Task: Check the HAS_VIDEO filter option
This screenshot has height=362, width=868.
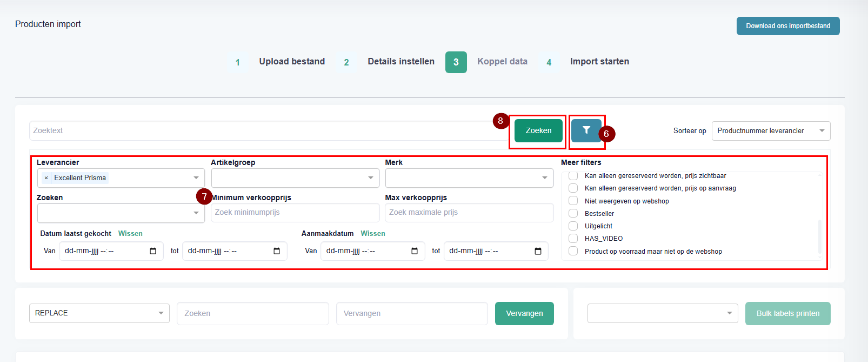Action: point(573,238)
